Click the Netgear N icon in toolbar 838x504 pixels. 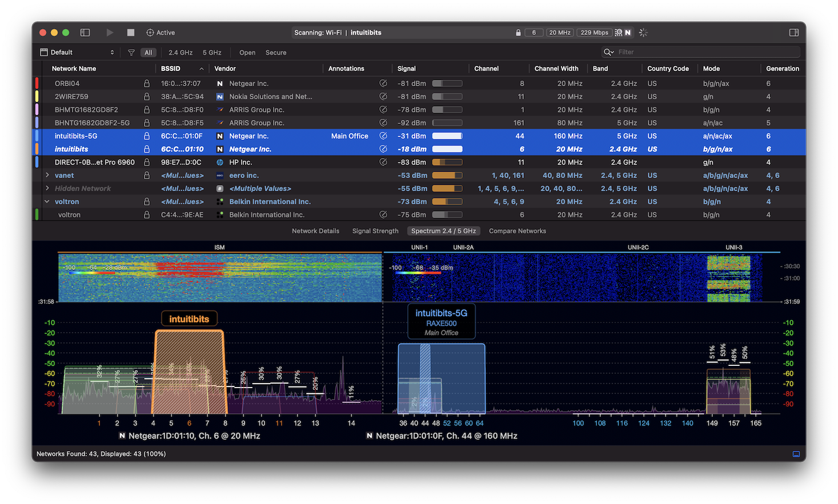[x=628, y=33]
